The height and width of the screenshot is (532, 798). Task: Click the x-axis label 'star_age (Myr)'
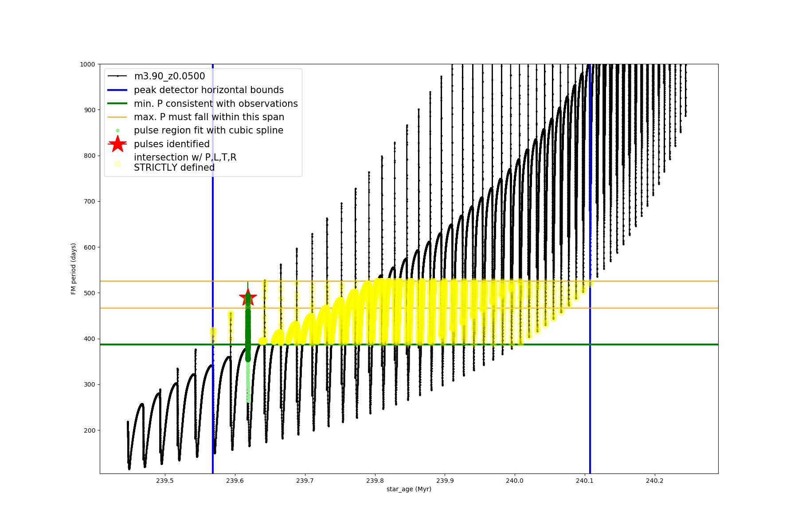pyautogui.click(x=409, y=489)
